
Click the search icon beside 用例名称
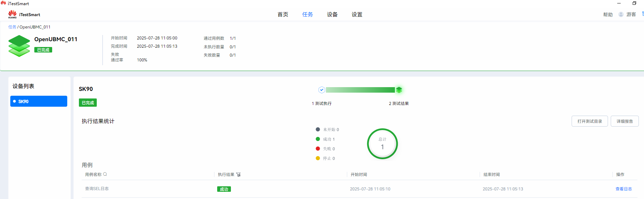coord(105,174)
